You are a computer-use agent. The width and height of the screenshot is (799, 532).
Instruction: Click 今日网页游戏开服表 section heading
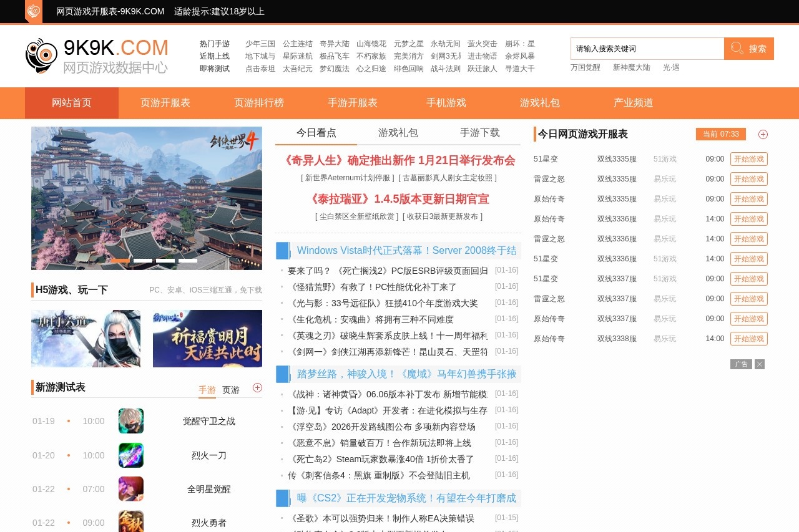[x=583, y=134]
